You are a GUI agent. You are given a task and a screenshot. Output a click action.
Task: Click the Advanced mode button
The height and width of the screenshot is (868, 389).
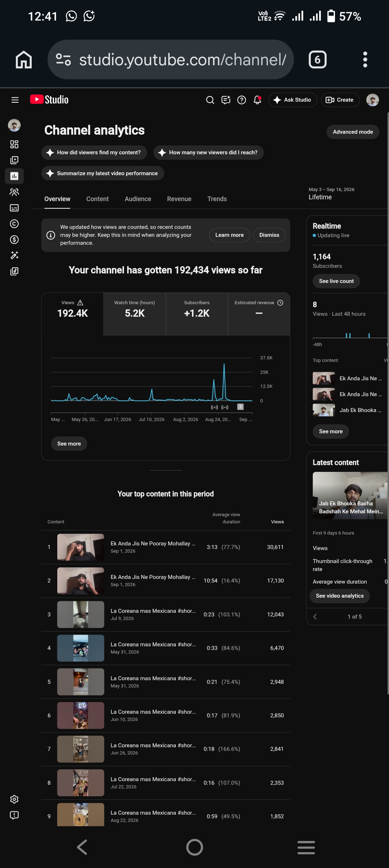pos(353,132)
